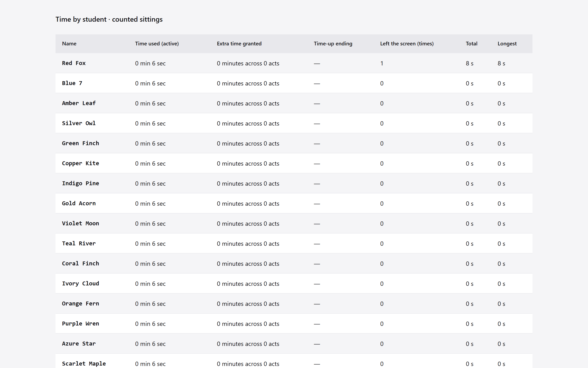Viewport: 588px width, 368px height.
Task: Select the Teal River student name
Action: 79,244
